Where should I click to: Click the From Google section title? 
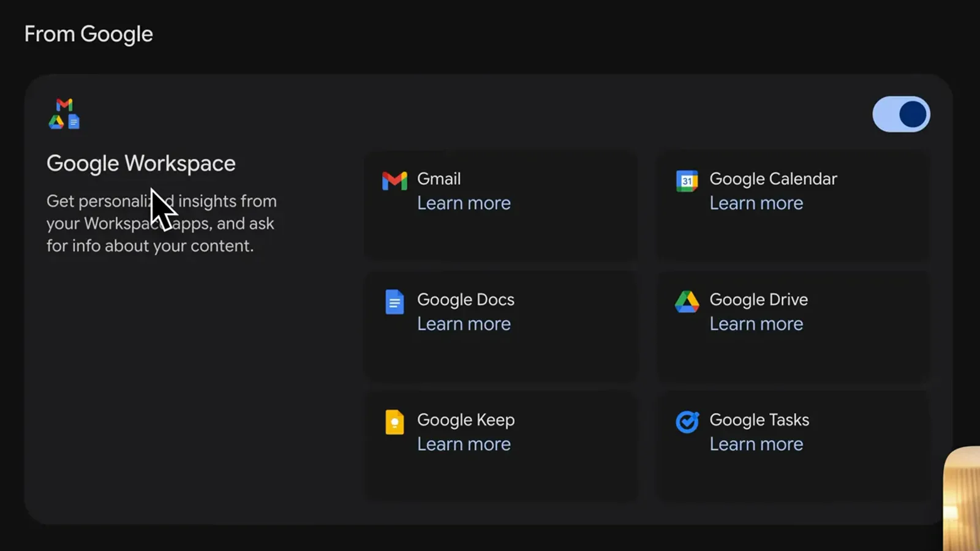89,34
